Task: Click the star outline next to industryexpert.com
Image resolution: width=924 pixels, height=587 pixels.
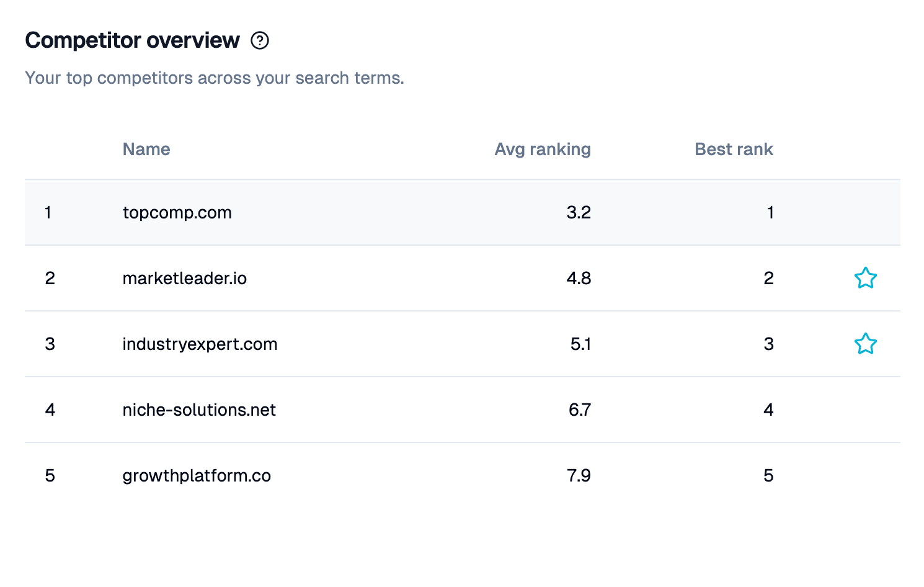Action: pyautogui.click(x=865, y=343)
